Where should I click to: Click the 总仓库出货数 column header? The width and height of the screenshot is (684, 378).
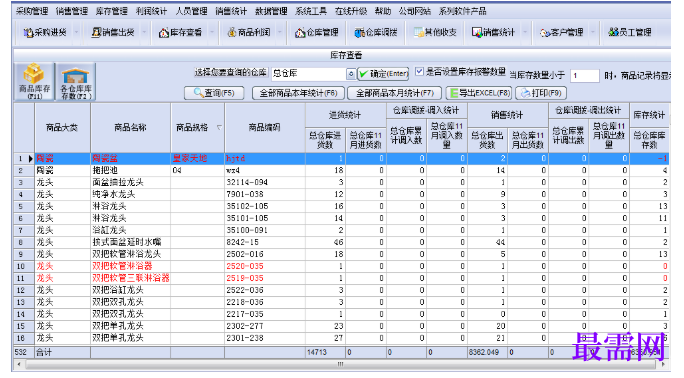[487, 140]
